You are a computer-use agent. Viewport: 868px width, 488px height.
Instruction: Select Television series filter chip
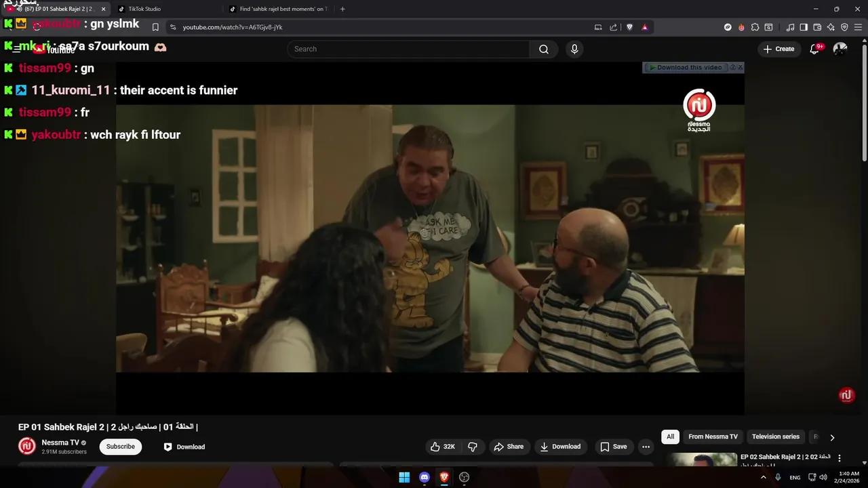pos(776,436)
